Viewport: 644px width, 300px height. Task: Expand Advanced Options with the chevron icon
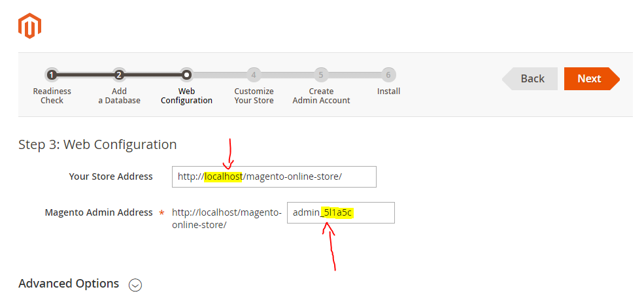point(135,284)
